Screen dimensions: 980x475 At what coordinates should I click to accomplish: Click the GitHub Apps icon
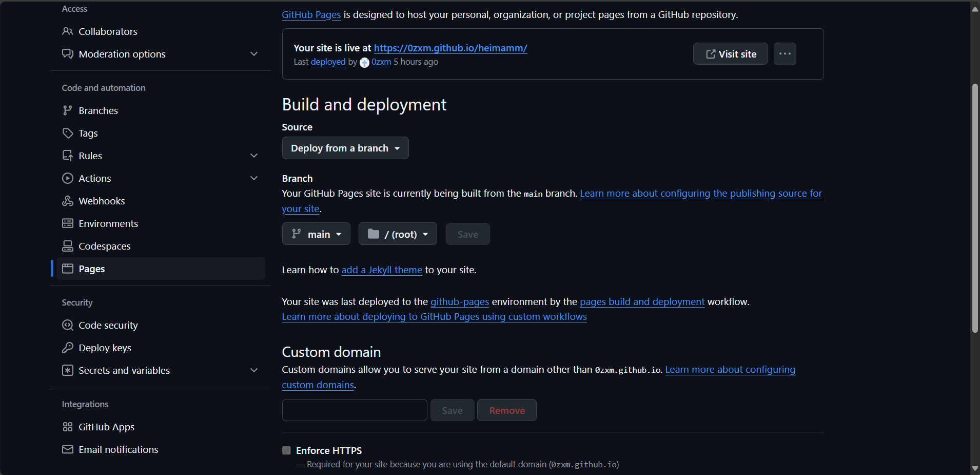tap(68, 427)
